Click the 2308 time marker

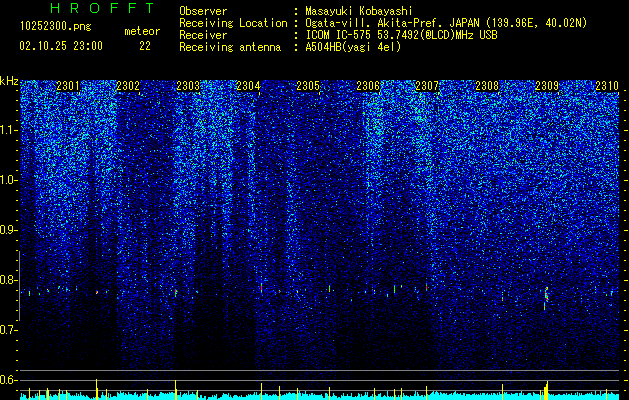click(x=487, y=86)
